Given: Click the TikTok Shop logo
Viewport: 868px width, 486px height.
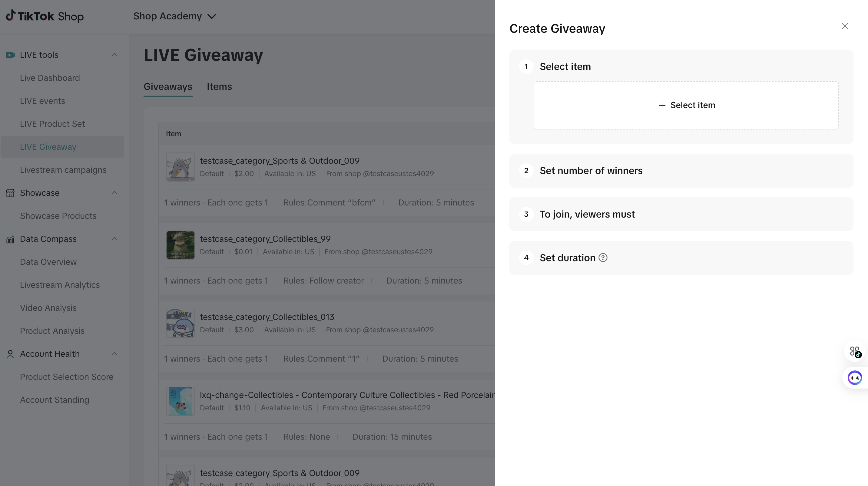Looking at the screenshot, I should (45, 16).
